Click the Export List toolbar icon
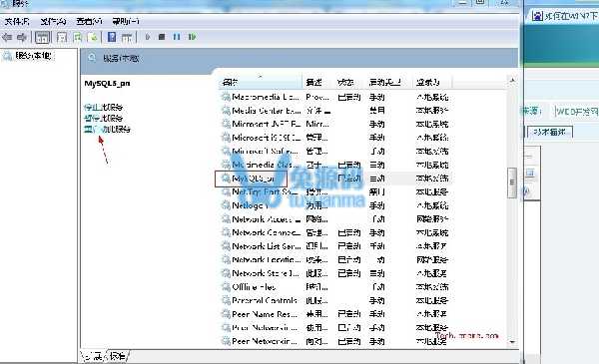This screenshot has height=364, width=599. click(93, 37)
